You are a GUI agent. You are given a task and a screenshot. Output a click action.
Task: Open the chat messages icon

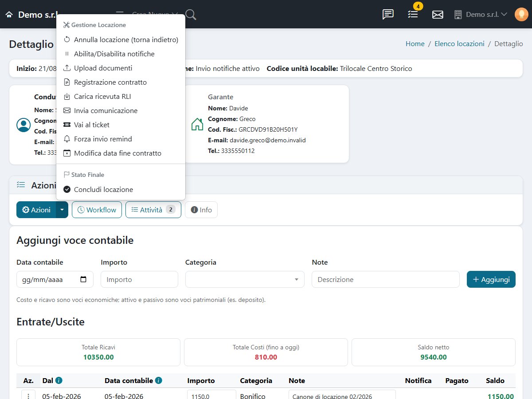tap(388, 15)
